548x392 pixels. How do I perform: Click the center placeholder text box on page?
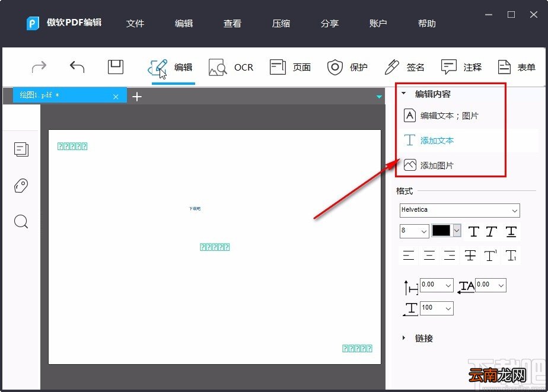[215, 247]
